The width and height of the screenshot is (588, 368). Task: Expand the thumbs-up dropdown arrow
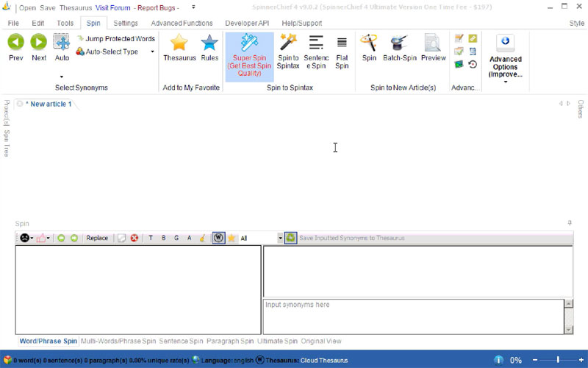(49, 238)
